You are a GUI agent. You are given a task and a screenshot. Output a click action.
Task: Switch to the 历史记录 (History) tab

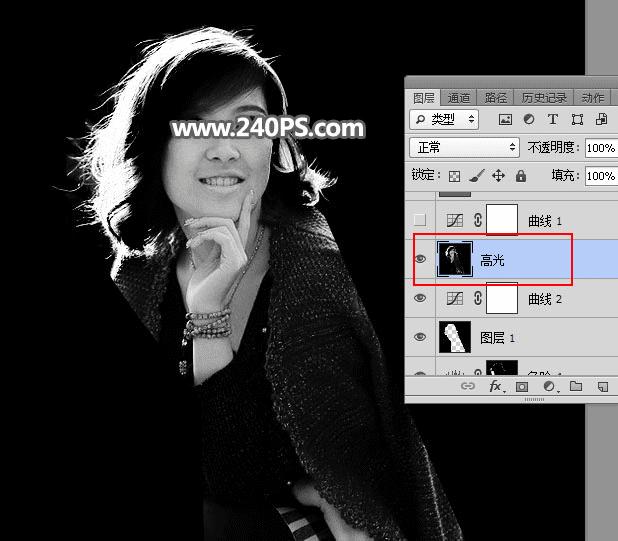tap(544, 98)
